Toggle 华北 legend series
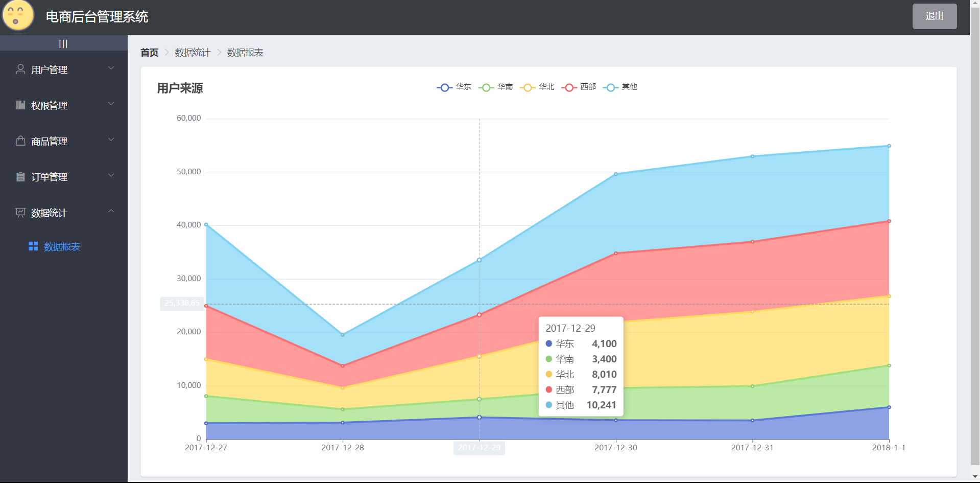980x483 pixels. click(x=537, y=87)
